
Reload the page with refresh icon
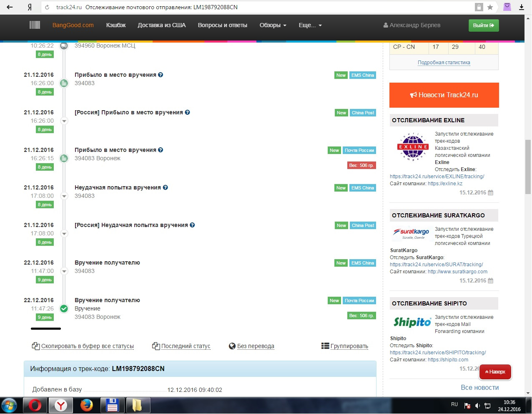[47, 7]
